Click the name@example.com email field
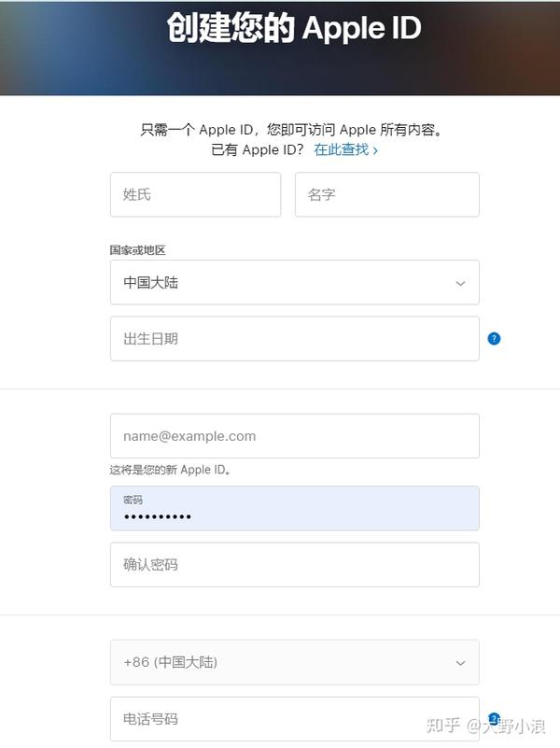Screen dimensions: 560x748 point(295,436)
